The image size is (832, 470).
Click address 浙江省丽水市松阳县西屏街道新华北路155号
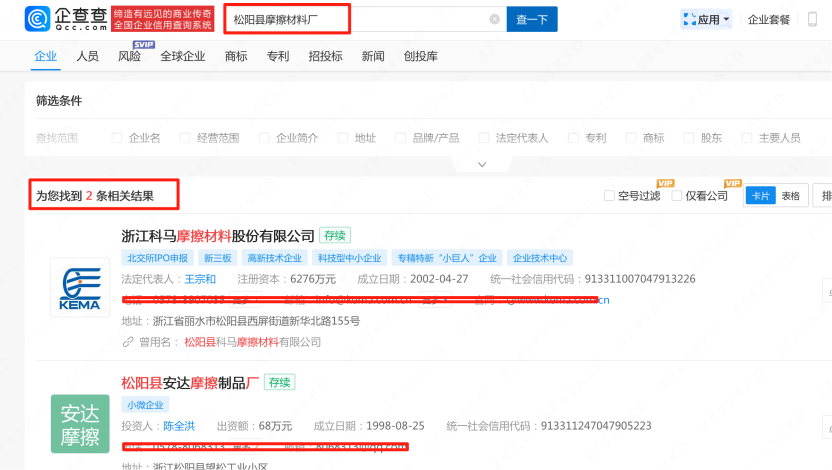[256, 321]
